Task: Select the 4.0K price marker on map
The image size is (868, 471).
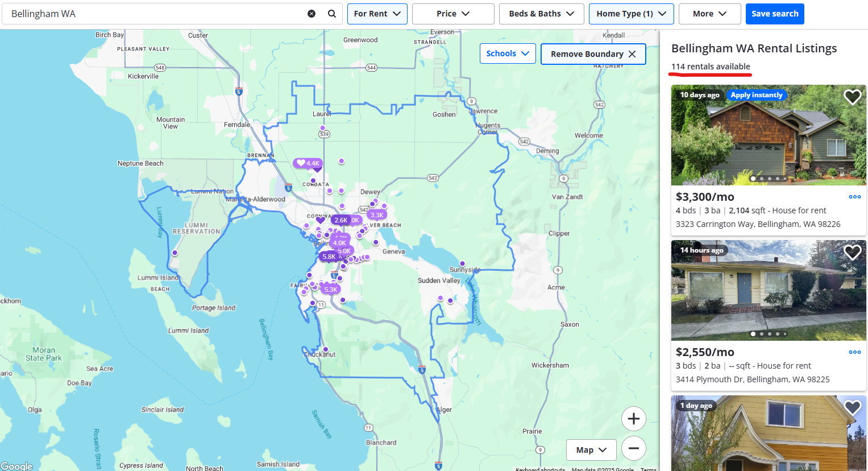Action: (339, 243)
